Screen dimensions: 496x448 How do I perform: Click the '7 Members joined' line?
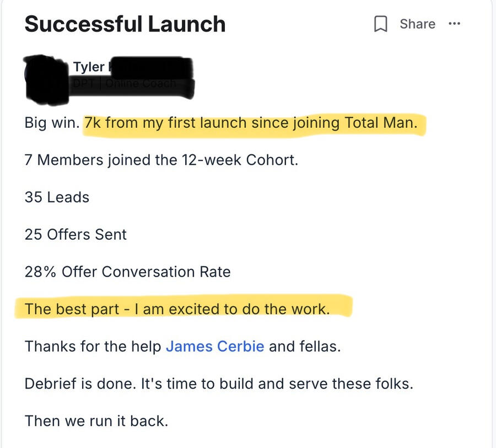point(161,160)
